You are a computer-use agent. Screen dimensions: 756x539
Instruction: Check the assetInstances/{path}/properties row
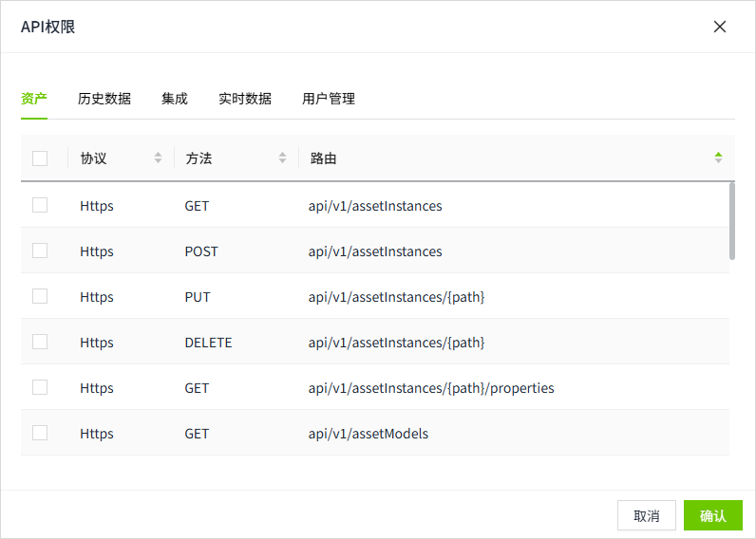point(40,387)
